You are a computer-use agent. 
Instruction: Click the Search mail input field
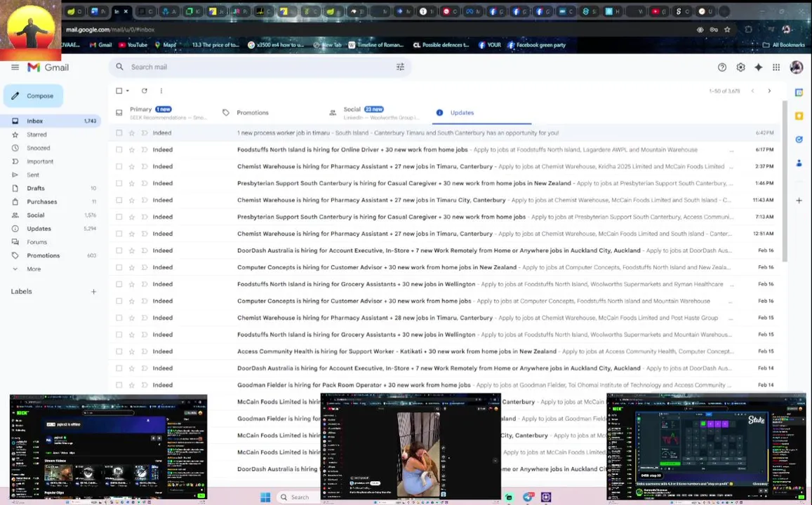point(259,67)
